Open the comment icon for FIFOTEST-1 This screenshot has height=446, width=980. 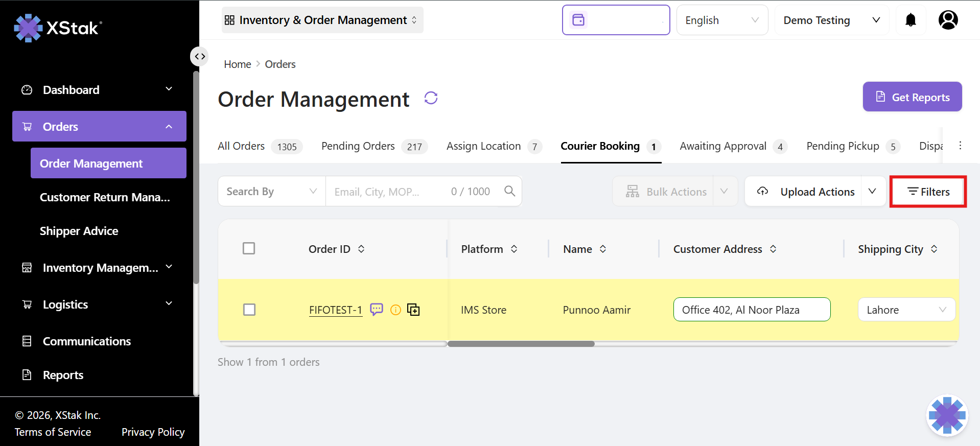click(376, 310)
